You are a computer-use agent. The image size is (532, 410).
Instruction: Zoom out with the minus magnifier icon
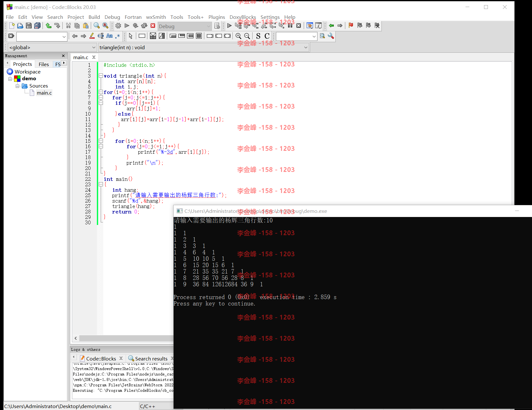pyautogui.click(x=247, y=36)
